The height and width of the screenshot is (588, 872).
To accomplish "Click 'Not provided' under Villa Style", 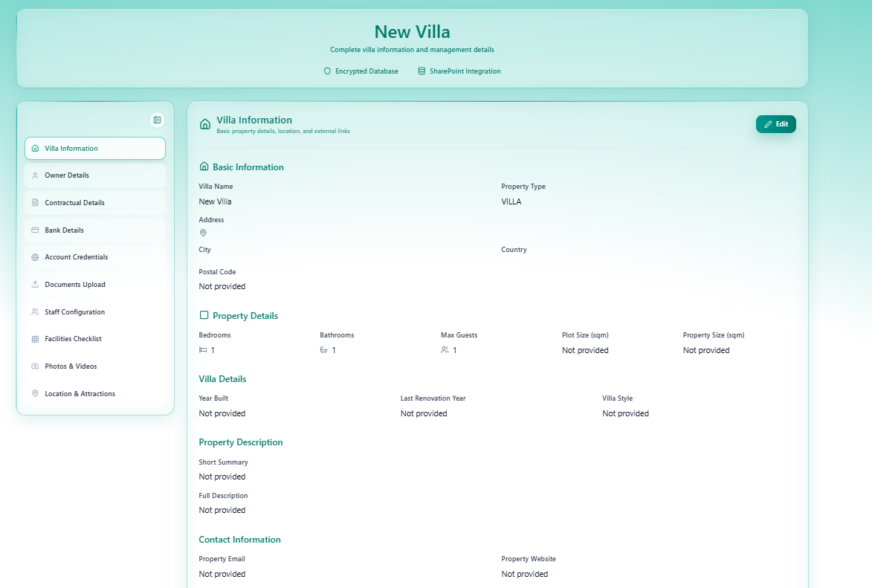I will (x=626, y=414).
